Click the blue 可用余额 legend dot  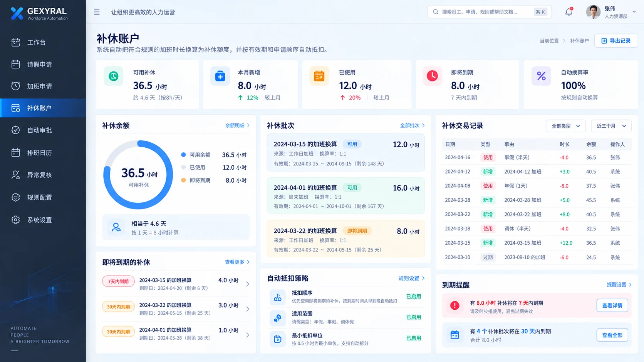tap(183, 155)
